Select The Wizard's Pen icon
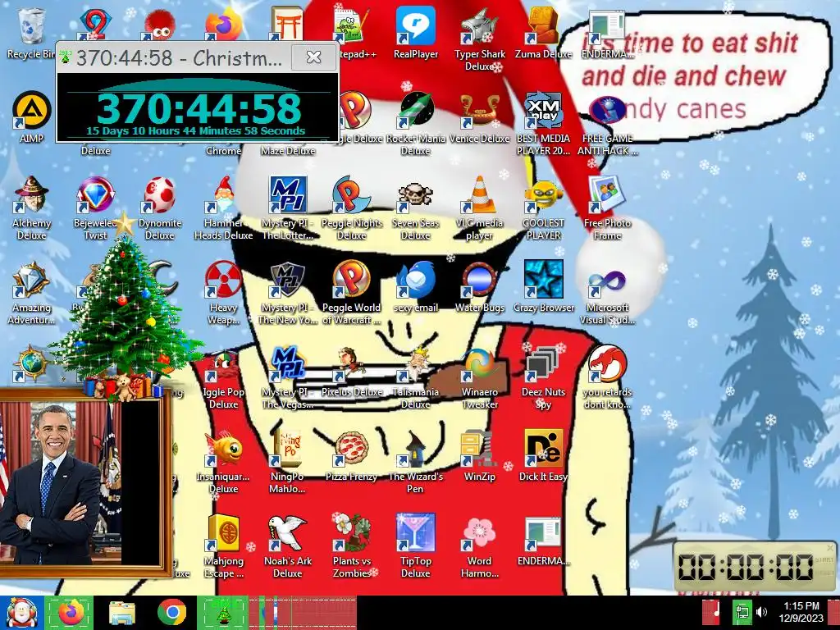 point(416,461)
